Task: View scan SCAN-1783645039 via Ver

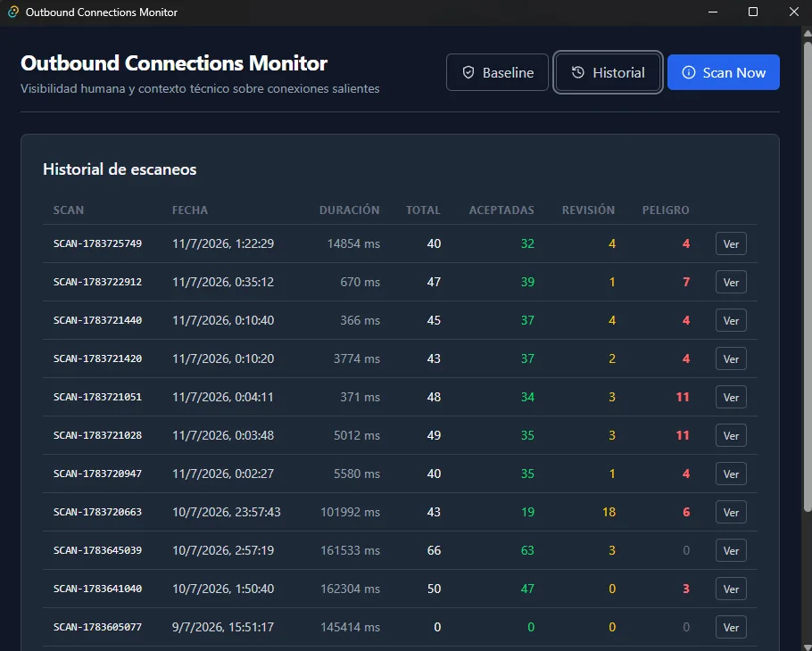Action: 731,550
